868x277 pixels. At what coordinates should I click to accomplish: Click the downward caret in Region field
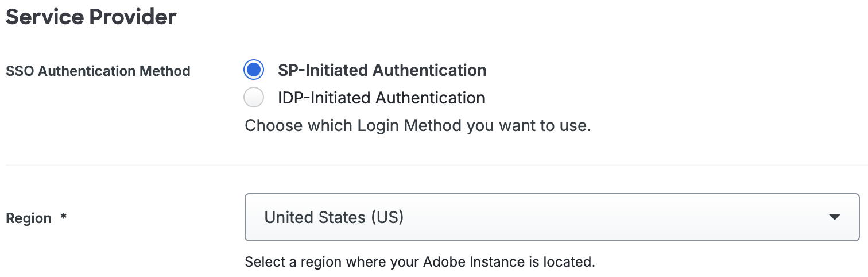835,217
